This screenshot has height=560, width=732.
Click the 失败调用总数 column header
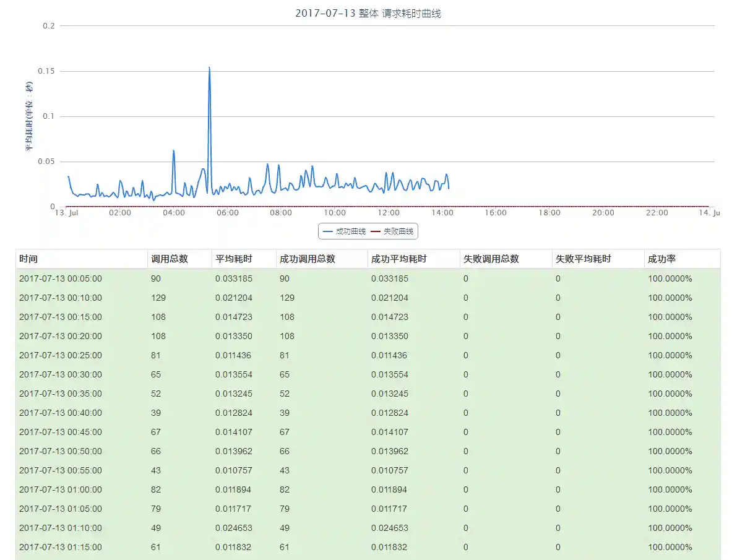[x=491, y=259]
